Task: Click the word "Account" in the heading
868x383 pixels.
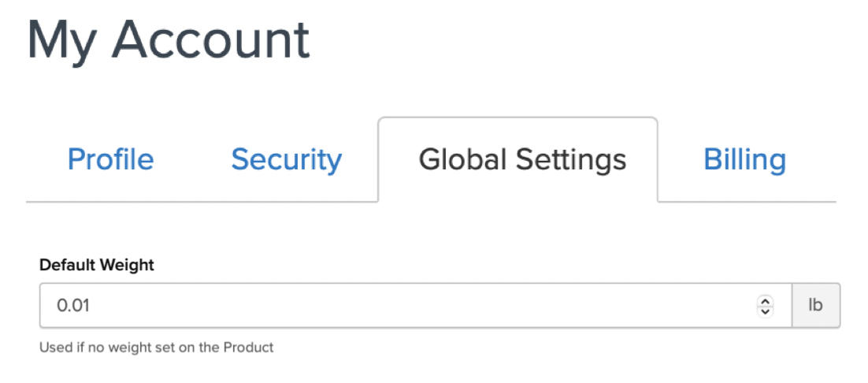Action: tap(212, 39)
